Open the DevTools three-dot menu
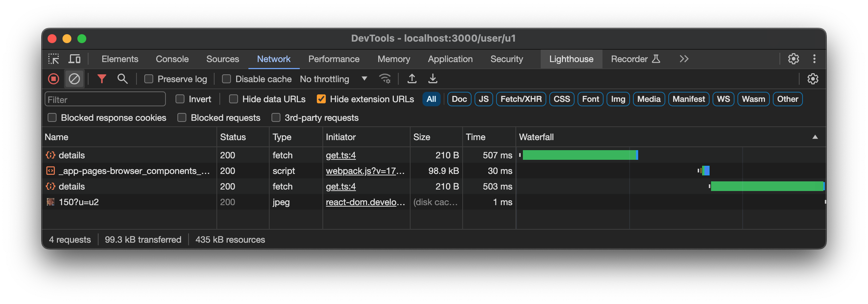868x304 pixels. (x=814, y=59)
